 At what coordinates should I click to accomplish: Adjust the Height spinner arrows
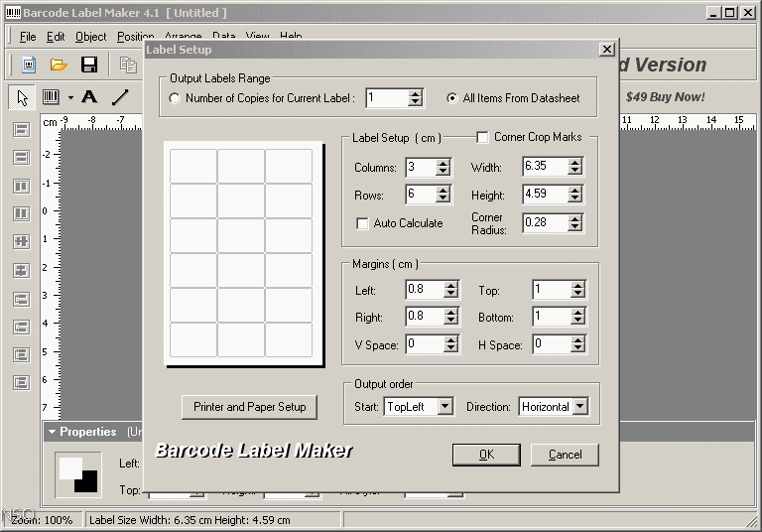click(x=575, y=194)
